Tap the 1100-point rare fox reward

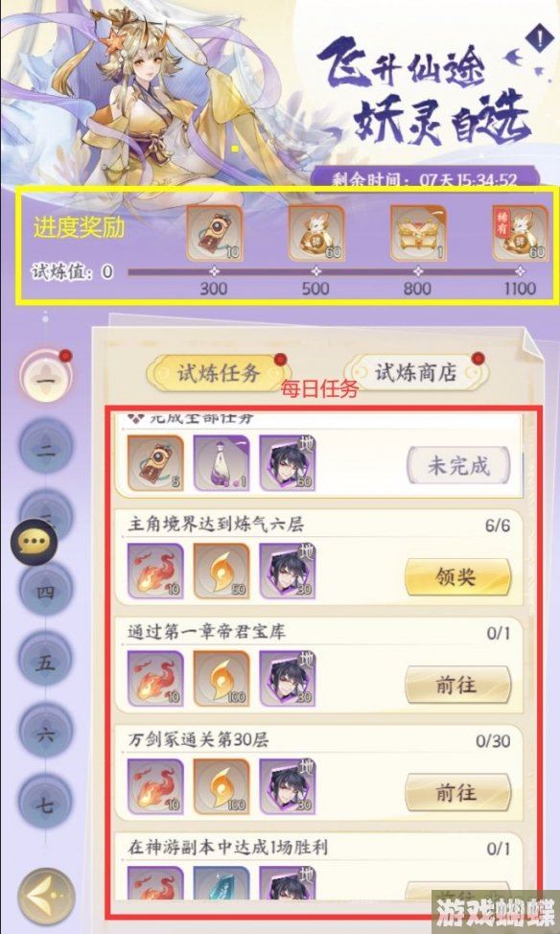click(x=520, y=234)
